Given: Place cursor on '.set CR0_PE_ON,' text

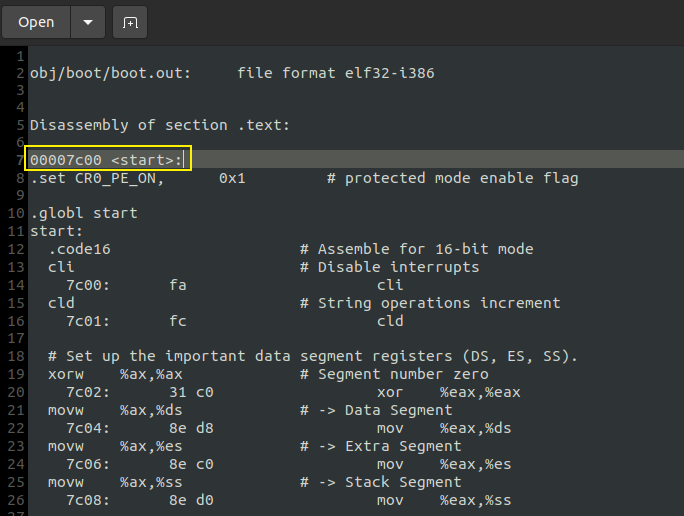Looking at the screenshot, I should 97,178.
